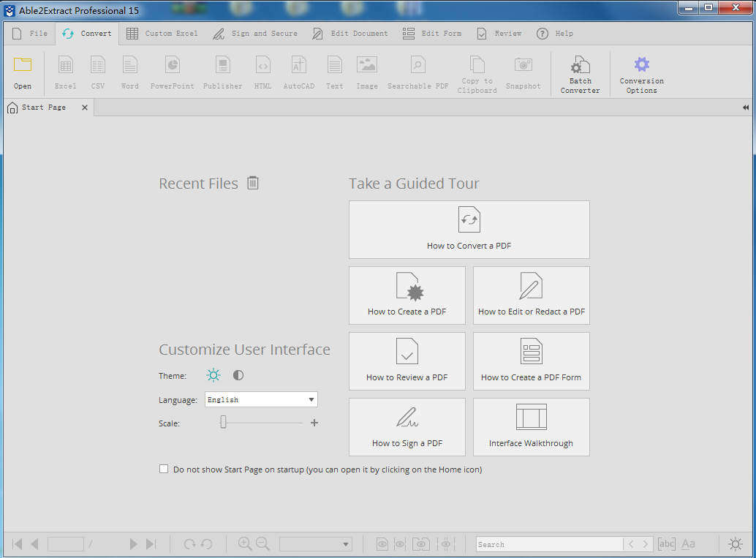The height and width of the screenshot is (558, 756).
Task: Choose the Word conversion icon
Action: [x=130, y=64]
